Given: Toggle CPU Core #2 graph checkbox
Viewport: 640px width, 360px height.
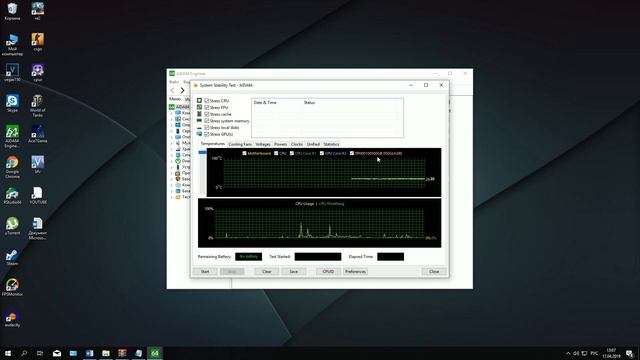Looking at the screenshot, I should [x=322, y=153].
